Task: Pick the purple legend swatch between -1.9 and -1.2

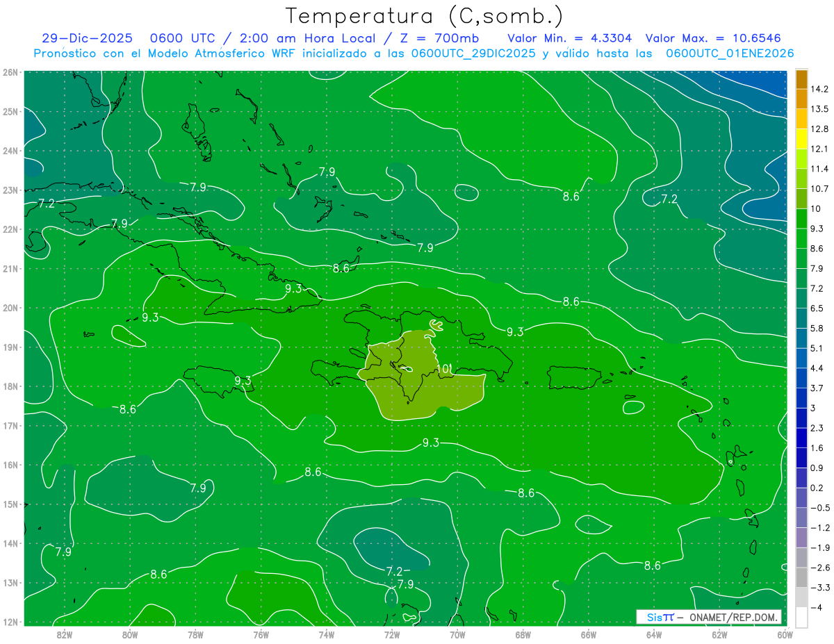Action: coord(801,538)
